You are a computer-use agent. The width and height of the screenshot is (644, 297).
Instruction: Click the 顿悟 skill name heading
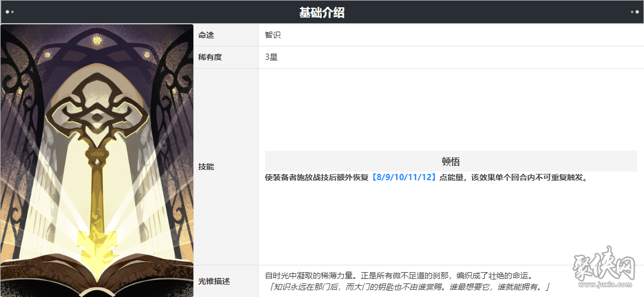point(451,161)
